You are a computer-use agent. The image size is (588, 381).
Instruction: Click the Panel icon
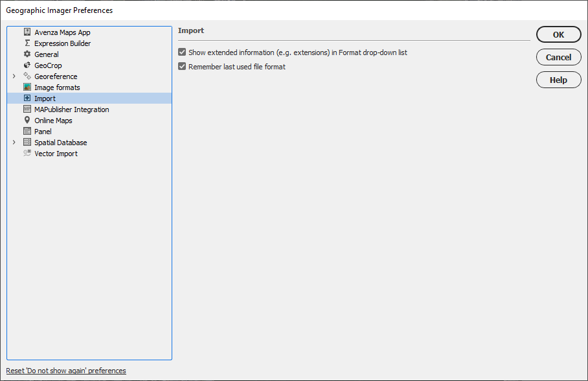[27, 131]
